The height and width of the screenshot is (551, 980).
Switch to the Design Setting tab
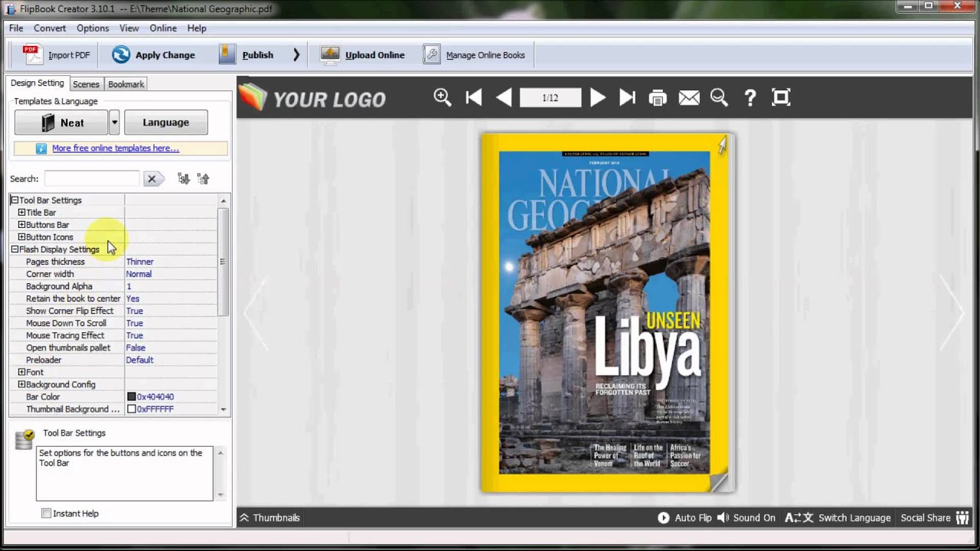pos(37,83)
